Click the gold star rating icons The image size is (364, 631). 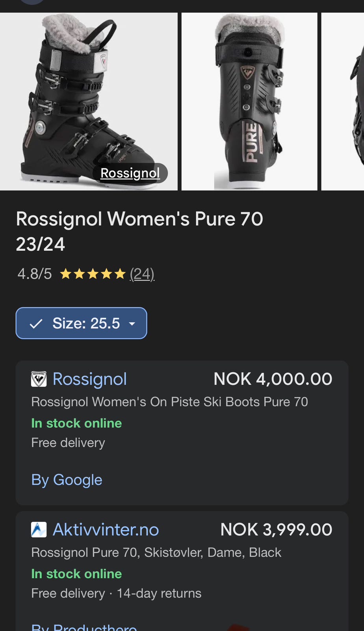(x=93, y=274)
